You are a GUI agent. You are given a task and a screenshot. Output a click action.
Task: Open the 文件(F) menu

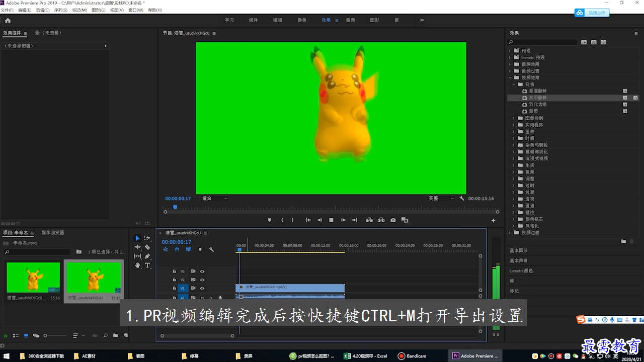click(7, 10)
